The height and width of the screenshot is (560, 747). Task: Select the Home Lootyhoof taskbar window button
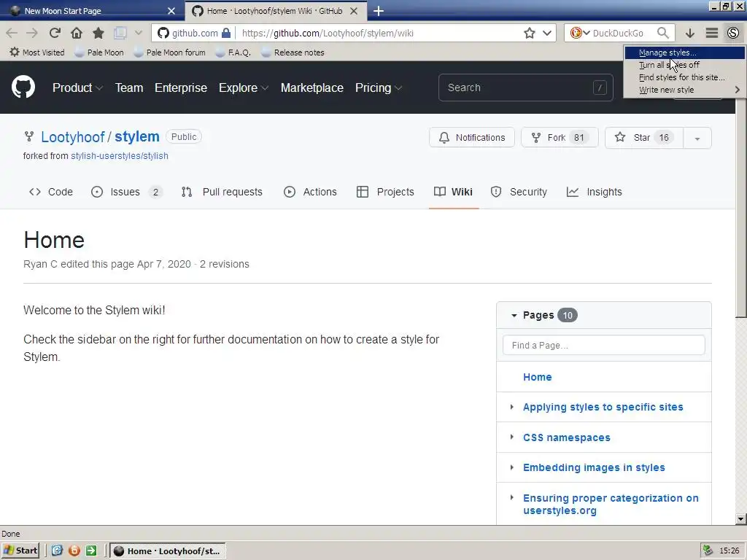coord(168,551)
